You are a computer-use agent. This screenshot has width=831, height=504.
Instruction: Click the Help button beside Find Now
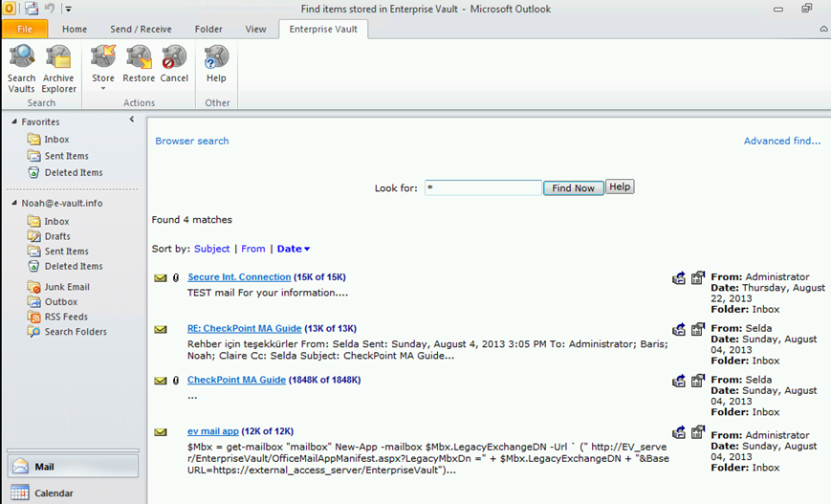(620, 186)
